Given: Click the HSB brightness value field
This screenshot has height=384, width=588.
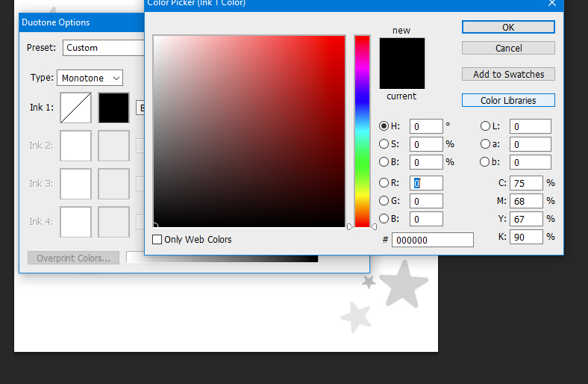Looking at the screenshot, I should [426, 162].
